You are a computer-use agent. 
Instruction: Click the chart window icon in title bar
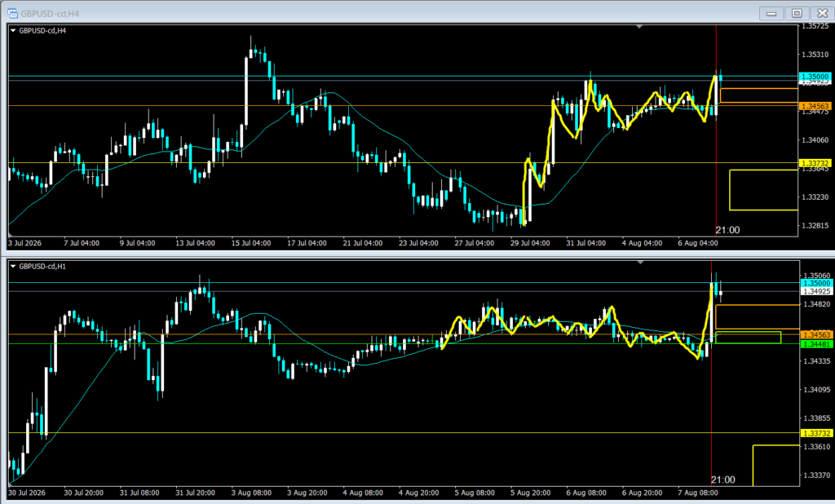pyautogui.click(x=11, y=13)
